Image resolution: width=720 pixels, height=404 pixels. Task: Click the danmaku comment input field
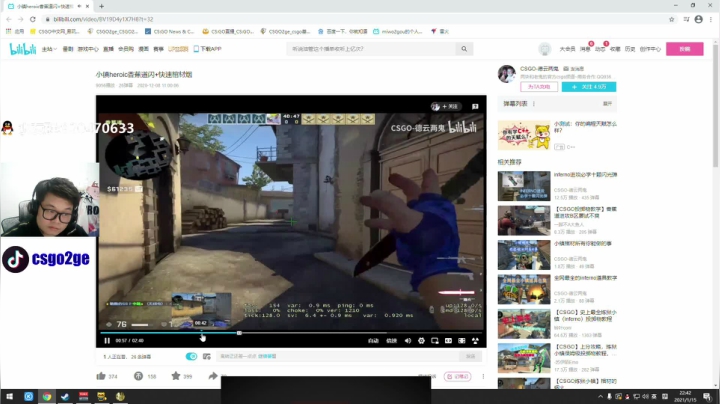(338, 356)
